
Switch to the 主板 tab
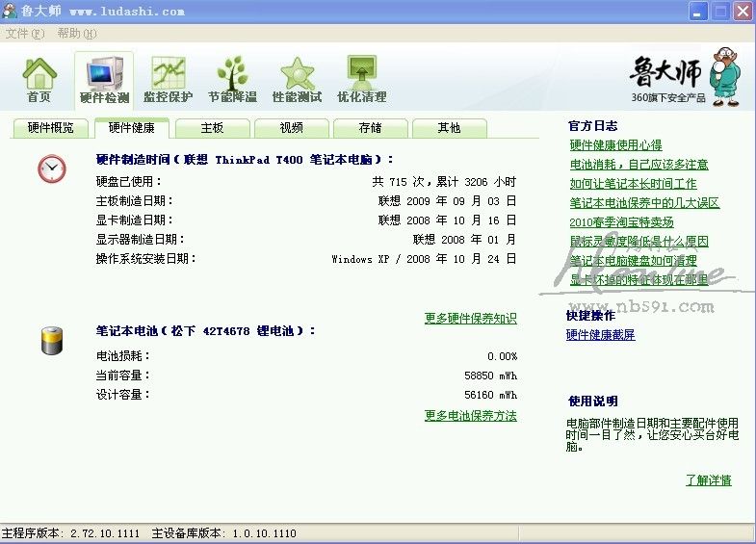212,128
